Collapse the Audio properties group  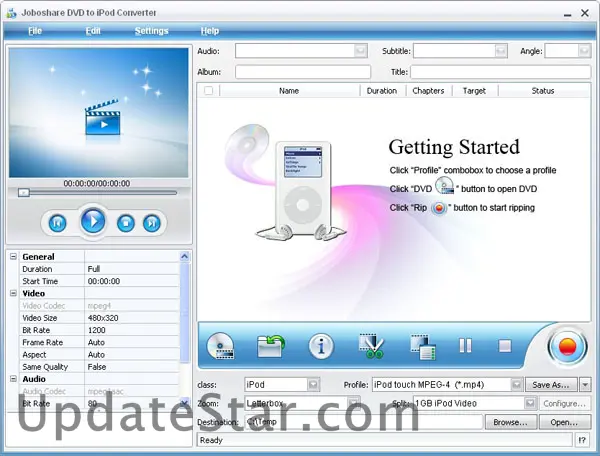[13, 379]
